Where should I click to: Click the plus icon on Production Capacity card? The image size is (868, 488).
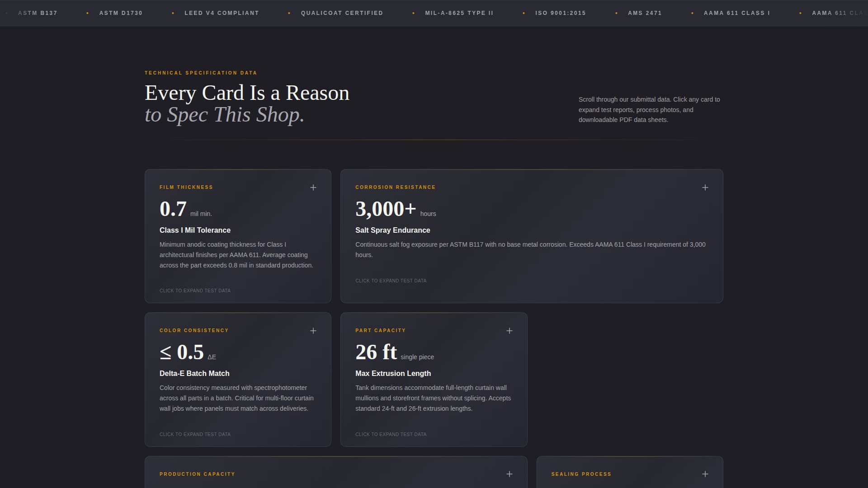tap(509, 474)
